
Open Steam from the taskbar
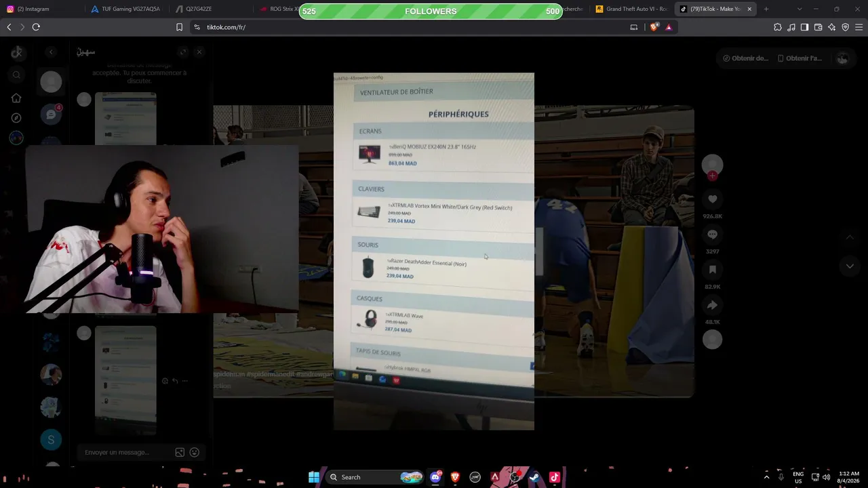coord(534,477)
